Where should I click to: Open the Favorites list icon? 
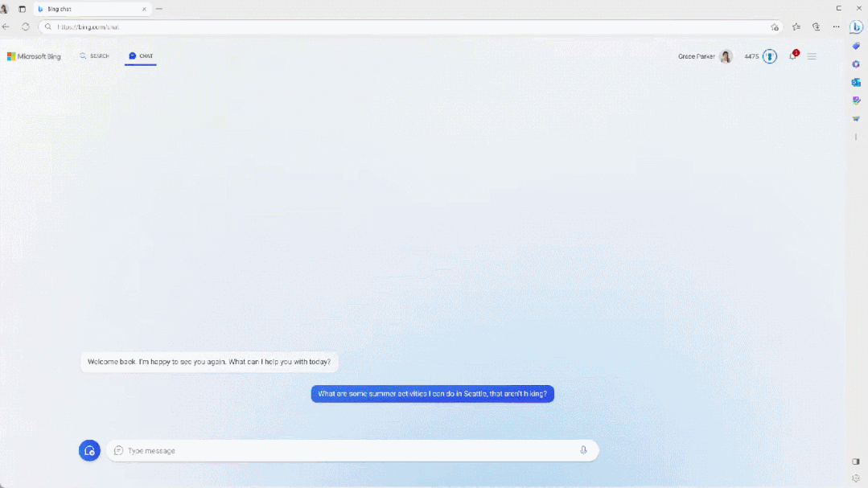coord(796,27)
